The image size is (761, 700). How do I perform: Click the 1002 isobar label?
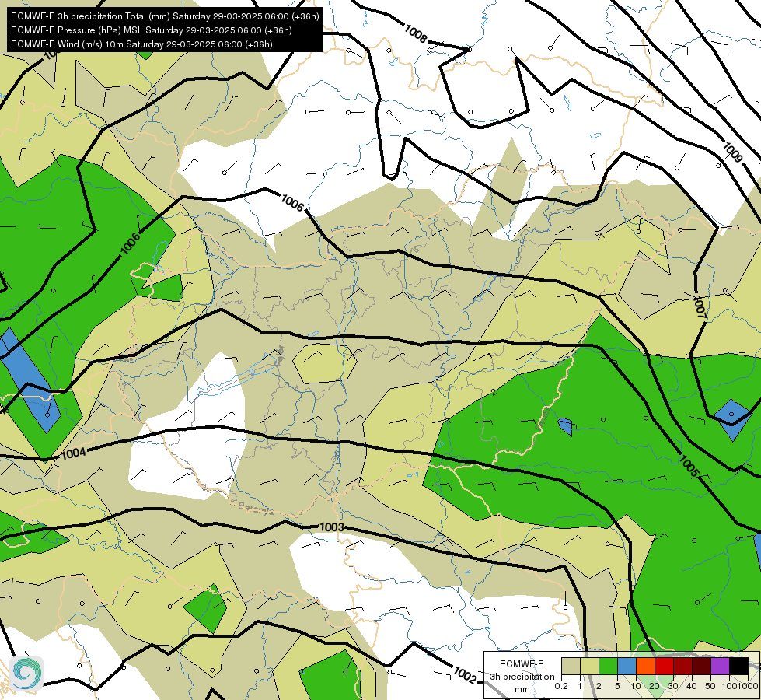pos(464,675)
